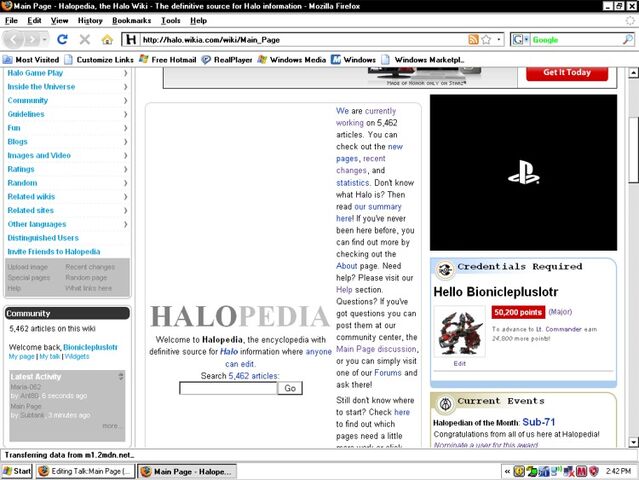Open the Tools menu
Screen dimensions: 639x480
[170, 20]
